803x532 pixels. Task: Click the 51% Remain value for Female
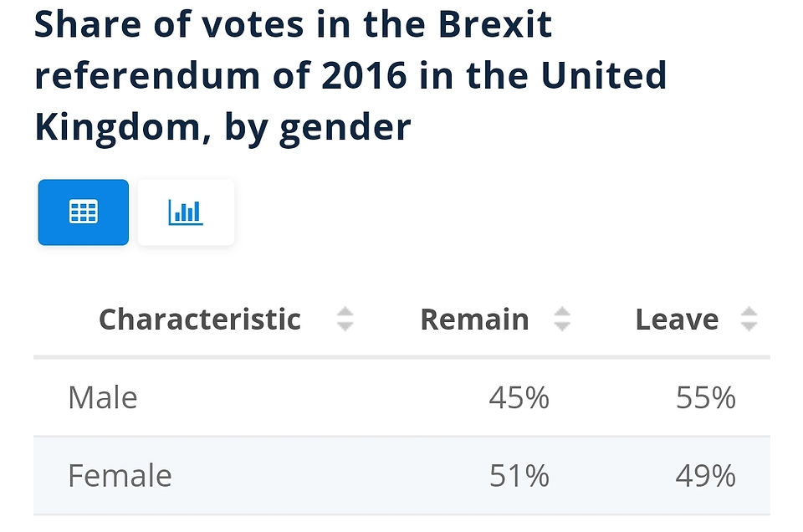point(519,476)
